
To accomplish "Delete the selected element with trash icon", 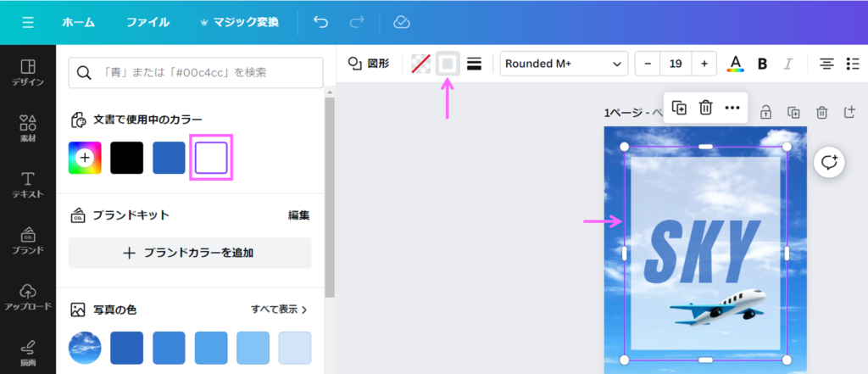I will click(x=705, y=108).
